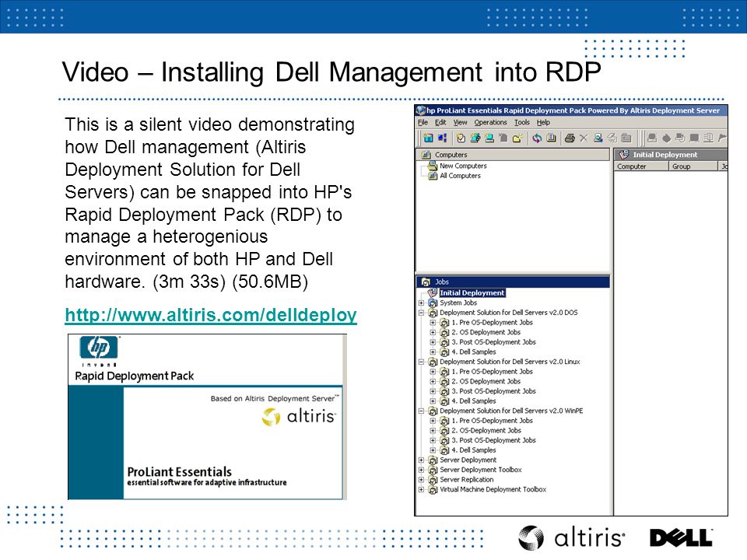Click the yellow new folder toolbar icon

517,138
